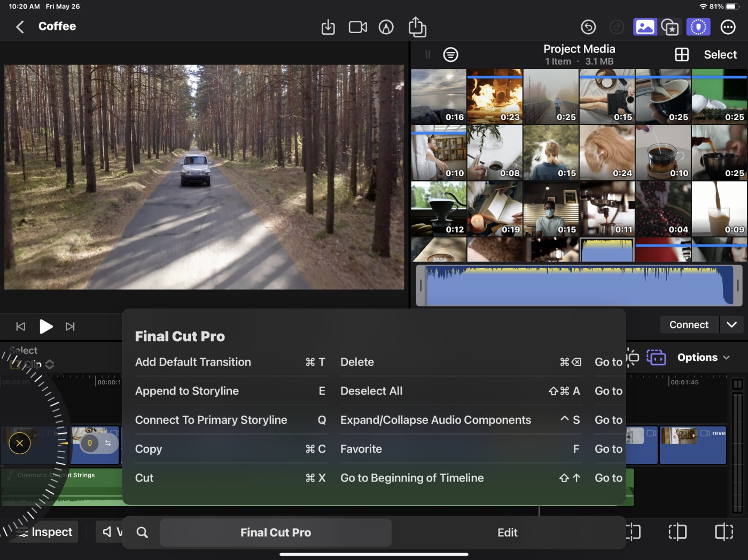748x560 pixels.
Task: Click the Connect button
Action: 689,325
